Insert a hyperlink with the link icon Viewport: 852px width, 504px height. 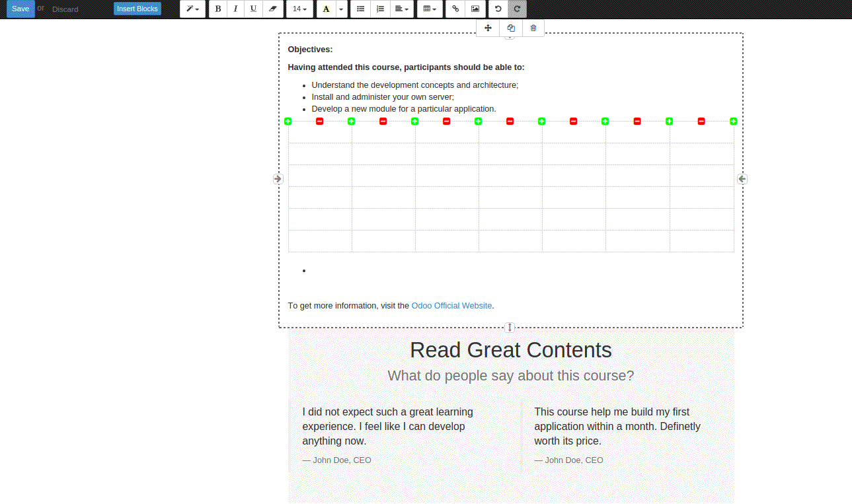(455, 9)
